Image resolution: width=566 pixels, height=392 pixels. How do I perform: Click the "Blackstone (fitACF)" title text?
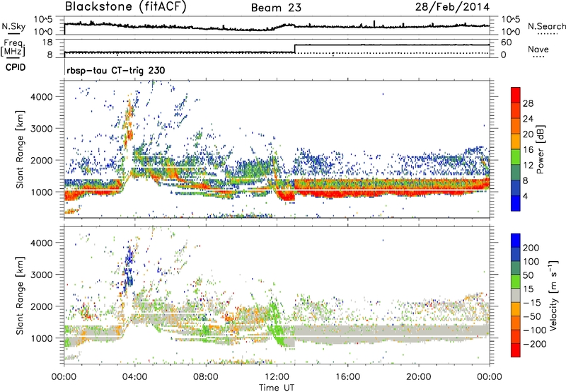126,6
